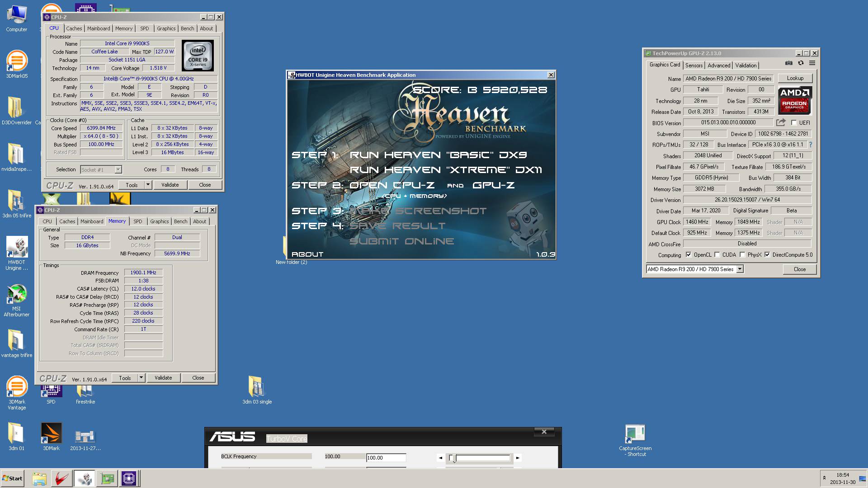
Task: Click Tools button in top CPU-Z
Action: [132, 185]
